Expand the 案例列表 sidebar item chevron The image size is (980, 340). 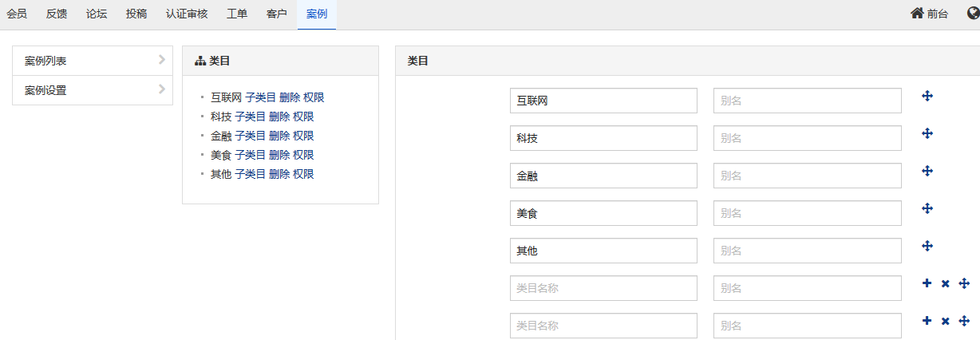click(x=161, y=59)
